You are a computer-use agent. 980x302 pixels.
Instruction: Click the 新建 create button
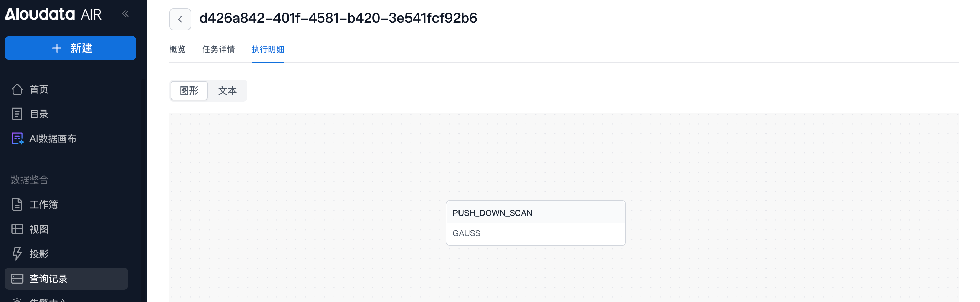[70, 48]
